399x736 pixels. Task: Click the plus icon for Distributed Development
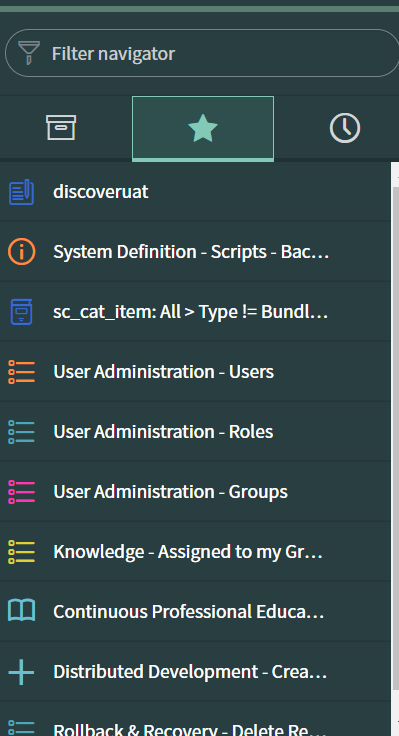(x=22, y=672)
